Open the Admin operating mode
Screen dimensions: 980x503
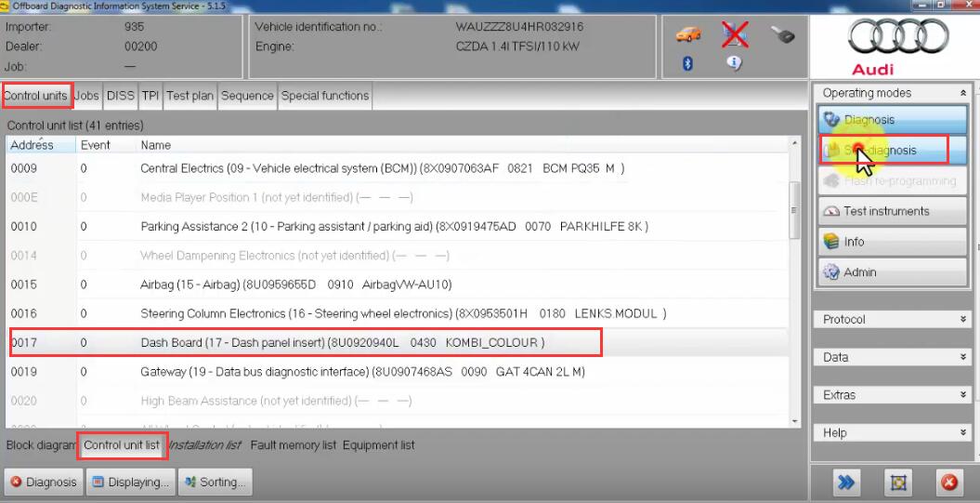[x=893, y=272]
